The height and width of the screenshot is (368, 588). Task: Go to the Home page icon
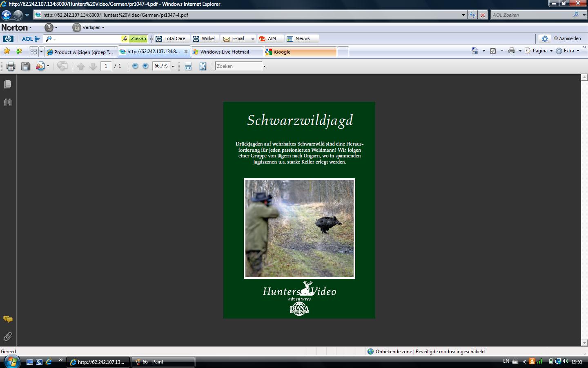pyautogui.click(x=474, y=51)
